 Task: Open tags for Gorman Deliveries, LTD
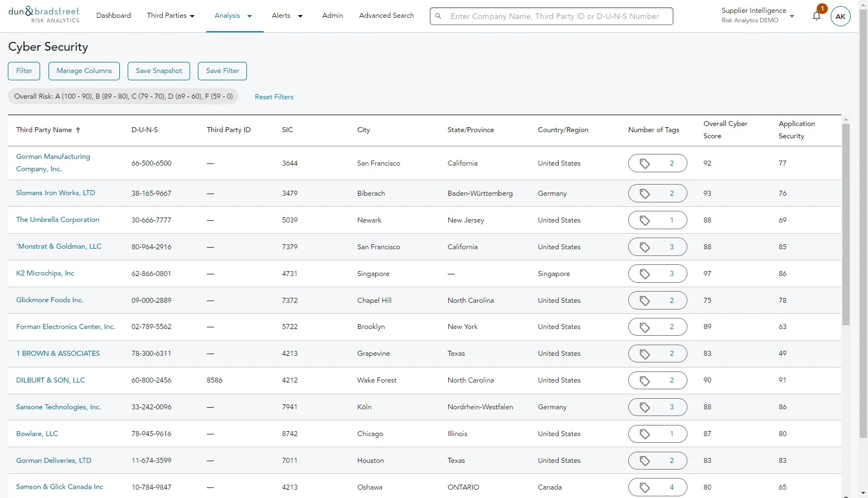pos(657,461)
